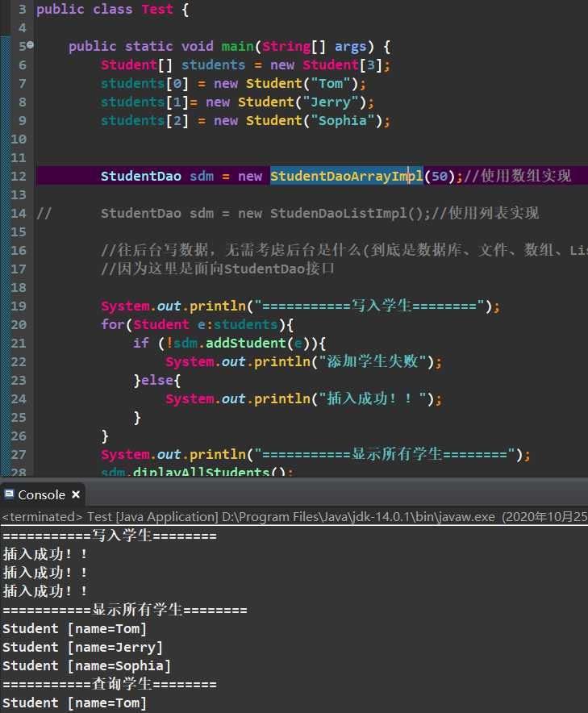
Task: Close the Console view with its X
Action: (76, 494)
